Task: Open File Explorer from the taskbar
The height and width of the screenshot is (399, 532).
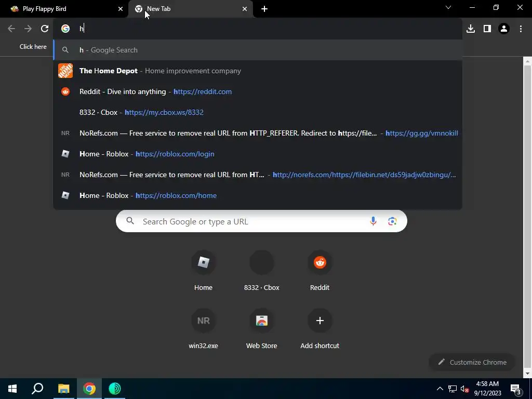Action: (63, 389)
